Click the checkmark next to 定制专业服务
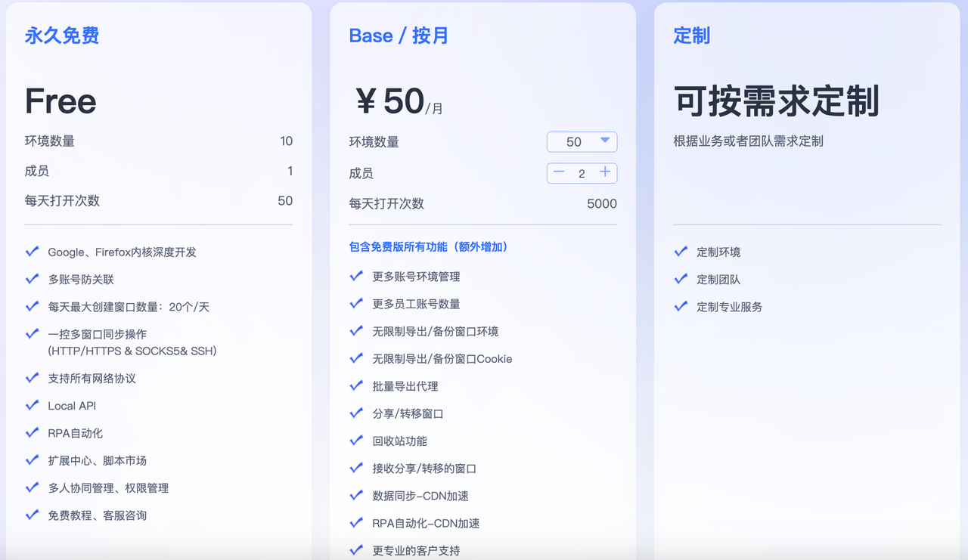 click(680, 307)
